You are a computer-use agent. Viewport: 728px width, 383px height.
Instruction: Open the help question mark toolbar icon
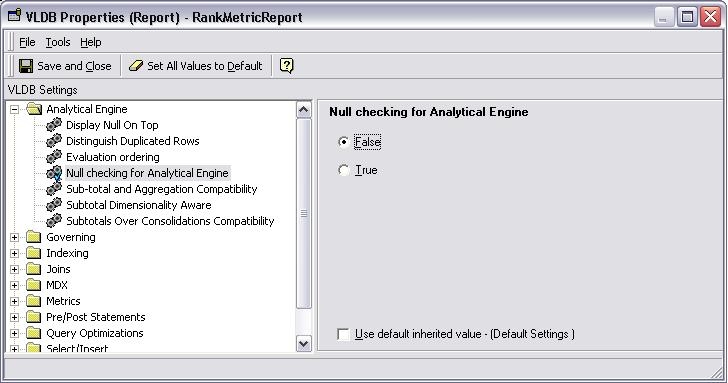[x=286, y=66]
